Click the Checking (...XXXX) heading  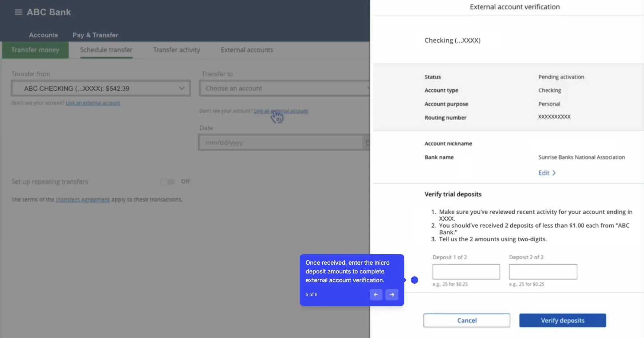tap(452, 40)
